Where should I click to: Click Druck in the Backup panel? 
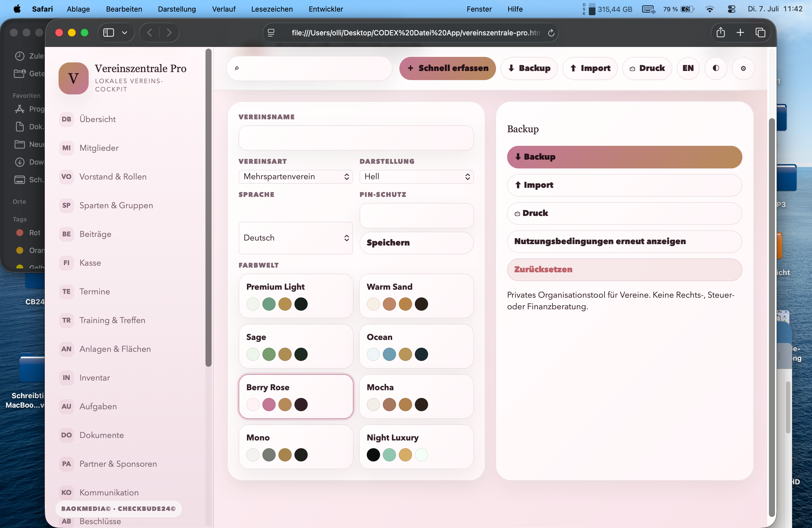point(624,213)
